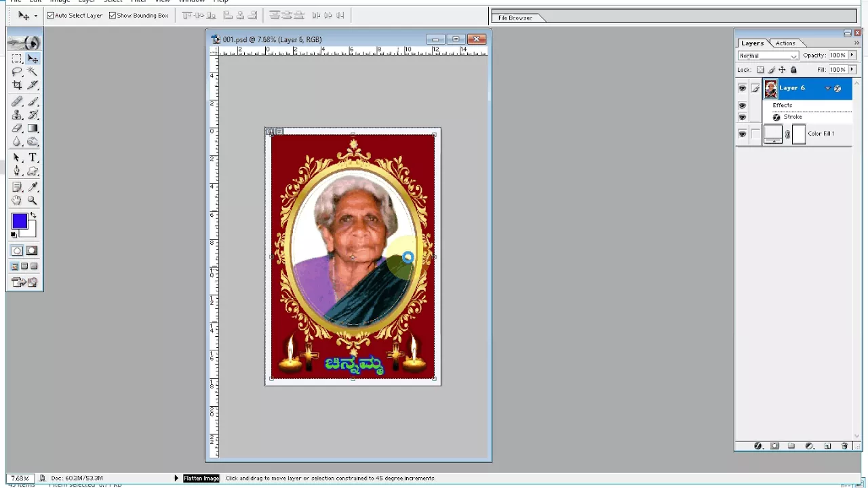Open Layers palette menu chevrons
868x488 pixels.
click(x=856, y=43)
